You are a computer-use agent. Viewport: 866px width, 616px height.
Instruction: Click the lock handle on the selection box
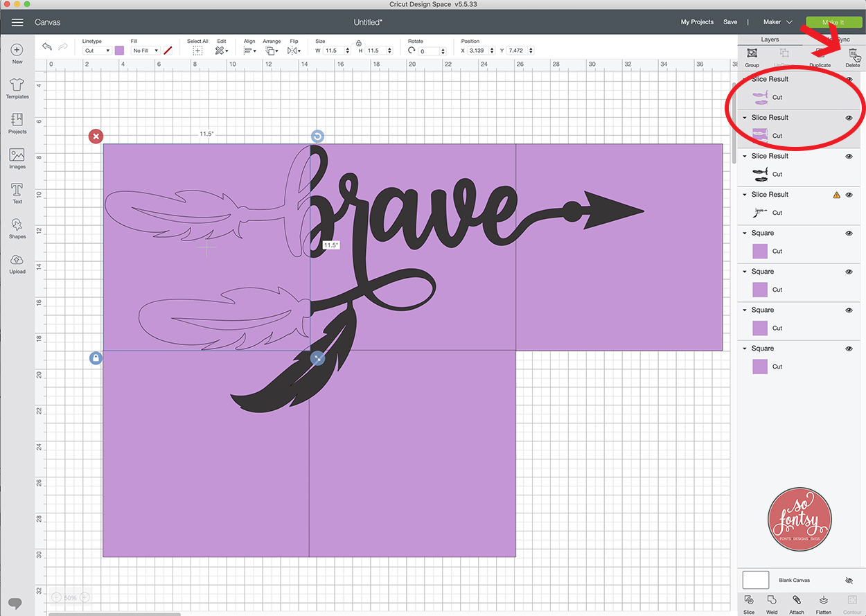click(96, 358)
